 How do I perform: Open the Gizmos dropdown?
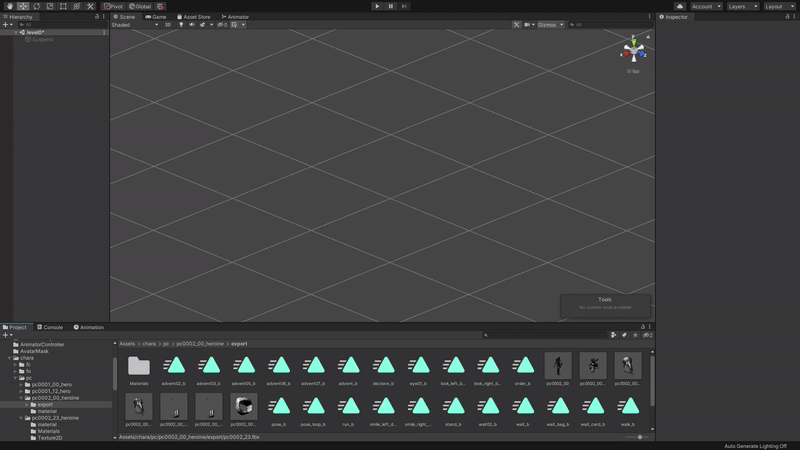pyautogui.click(x=551, y=25)
